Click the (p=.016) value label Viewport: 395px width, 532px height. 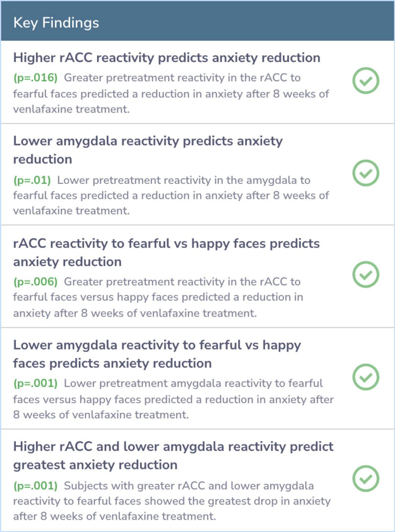(x=35, y=78)
